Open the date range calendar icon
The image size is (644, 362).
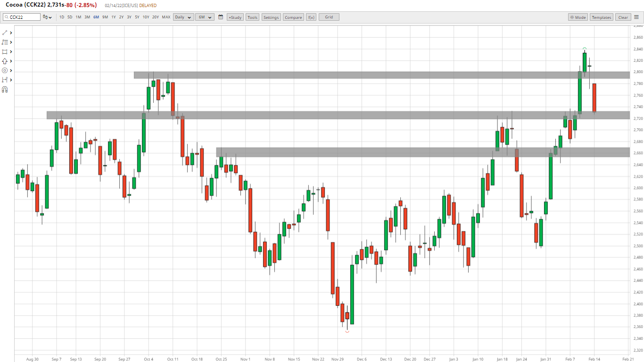(x=220, y=17)
